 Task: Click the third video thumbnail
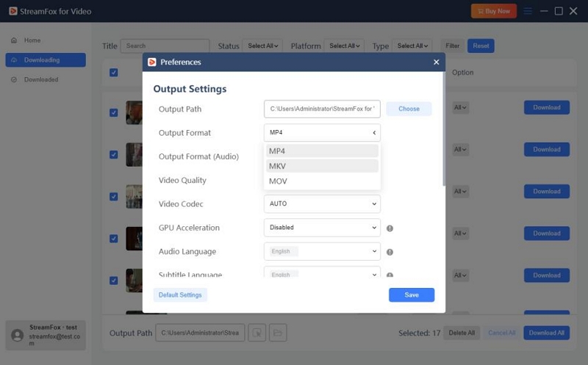[x=135, y=196]
